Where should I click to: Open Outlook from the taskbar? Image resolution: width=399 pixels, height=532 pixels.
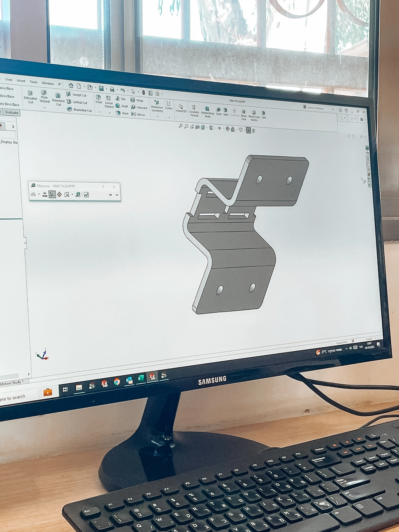point(129,380)
